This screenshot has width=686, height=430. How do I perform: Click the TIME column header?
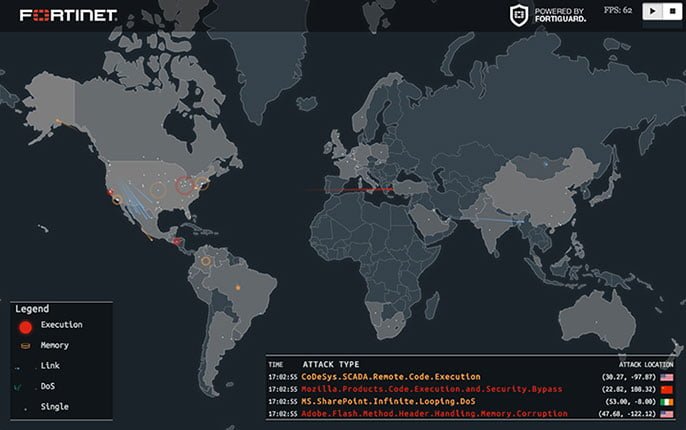coord(276,364)
